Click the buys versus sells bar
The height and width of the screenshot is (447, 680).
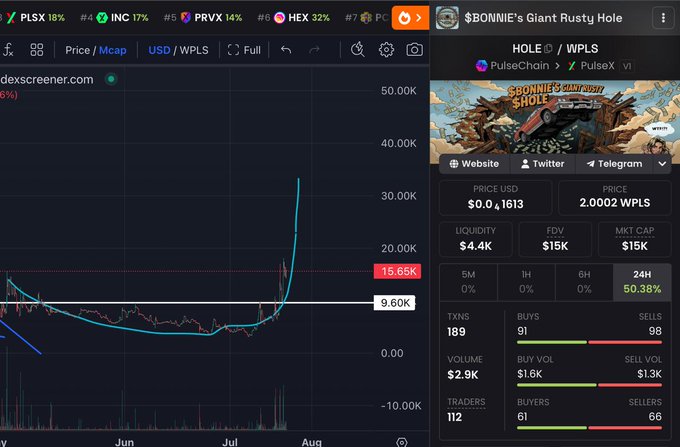(x=589, y=343)
